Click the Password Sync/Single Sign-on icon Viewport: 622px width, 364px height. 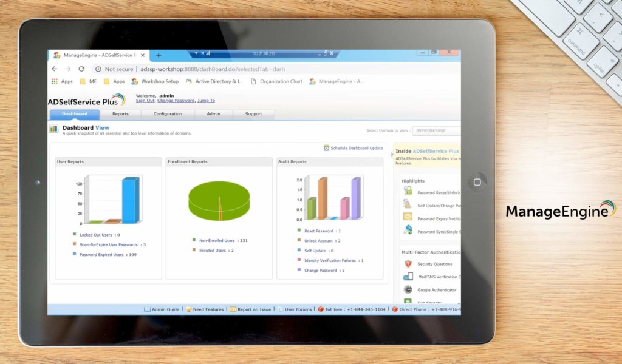coord(408,230)
